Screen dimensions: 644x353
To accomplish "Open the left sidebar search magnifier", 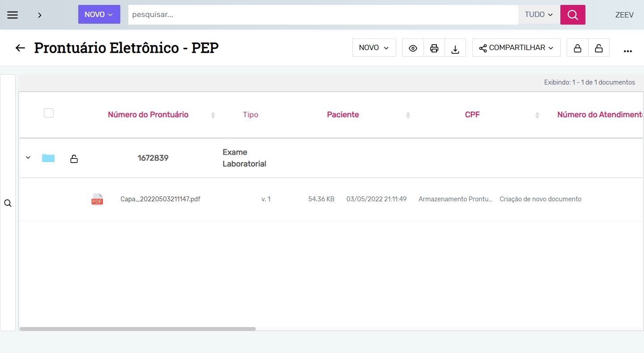I will click(8, 203).
